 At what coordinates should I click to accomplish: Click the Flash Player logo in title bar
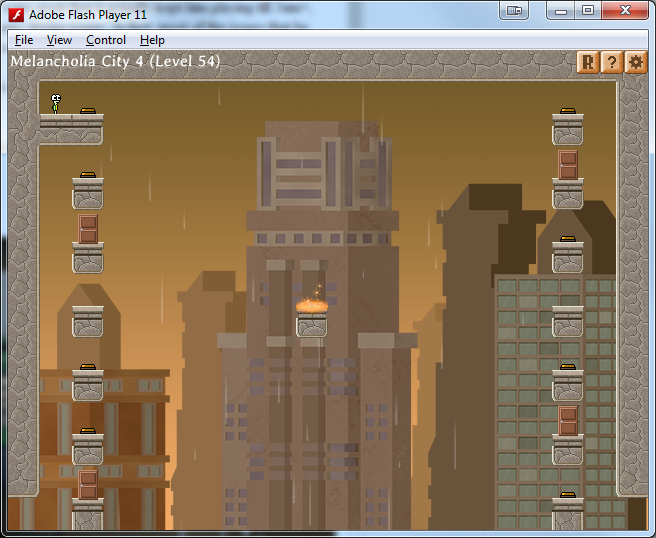[x=16, y=14]
